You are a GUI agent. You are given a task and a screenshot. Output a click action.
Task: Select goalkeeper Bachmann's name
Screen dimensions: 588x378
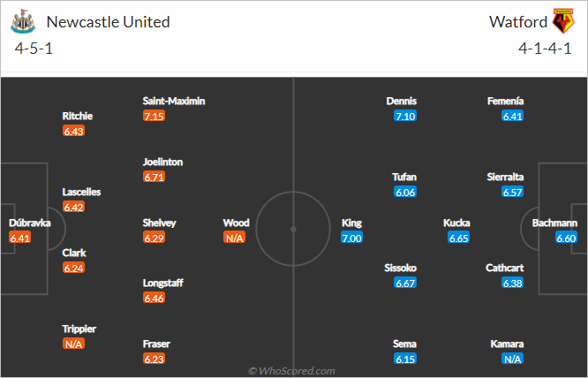pos(554,223)
